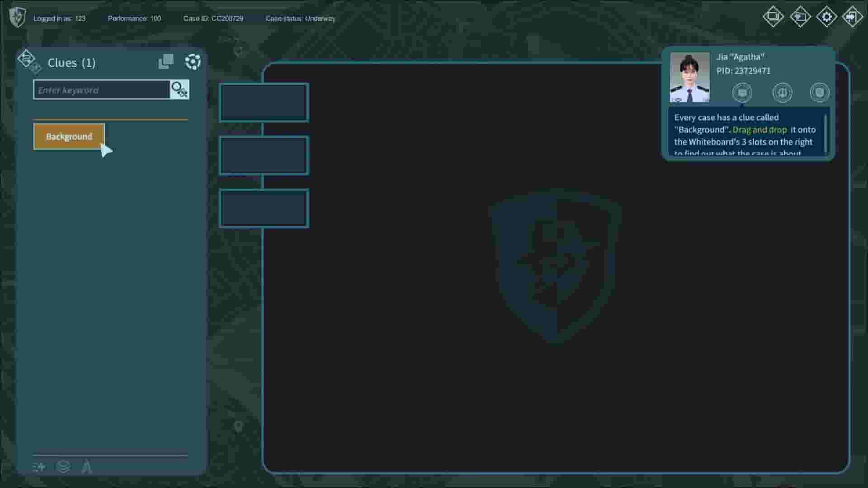Image resolution: width=868 pixels, height=488 pixels.
Task: Select the Background clue in the Clues list
Action: pos(68,136)
